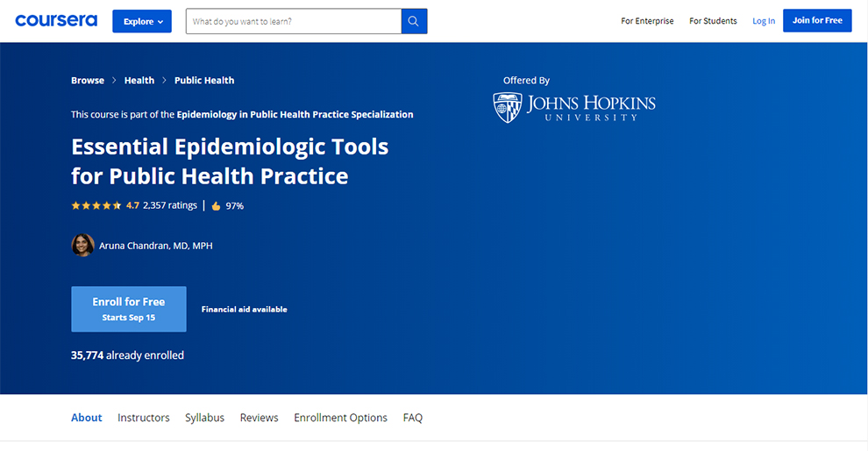Open the For Students link

tap(713, 21)
